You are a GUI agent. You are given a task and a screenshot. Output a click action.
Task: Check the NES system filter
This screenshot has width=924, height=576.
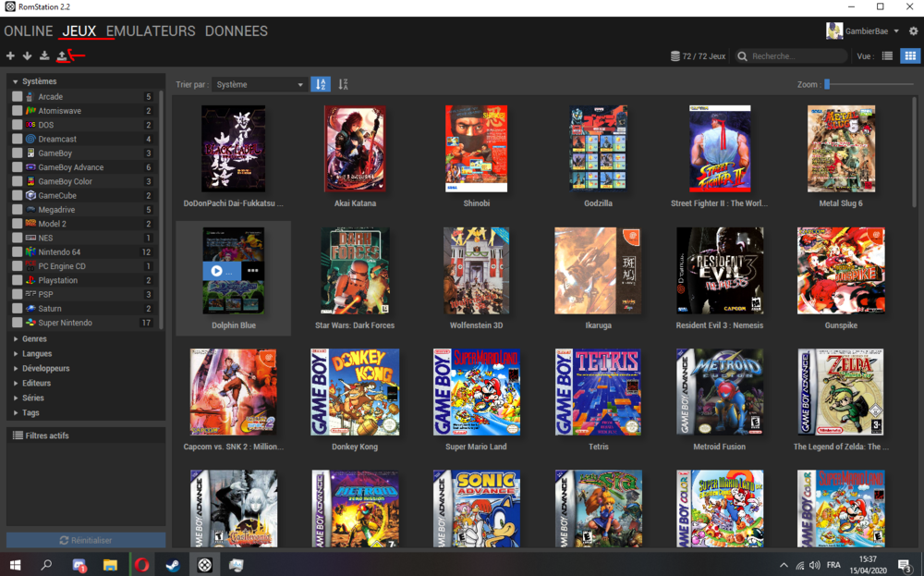(x=17, y=238)
